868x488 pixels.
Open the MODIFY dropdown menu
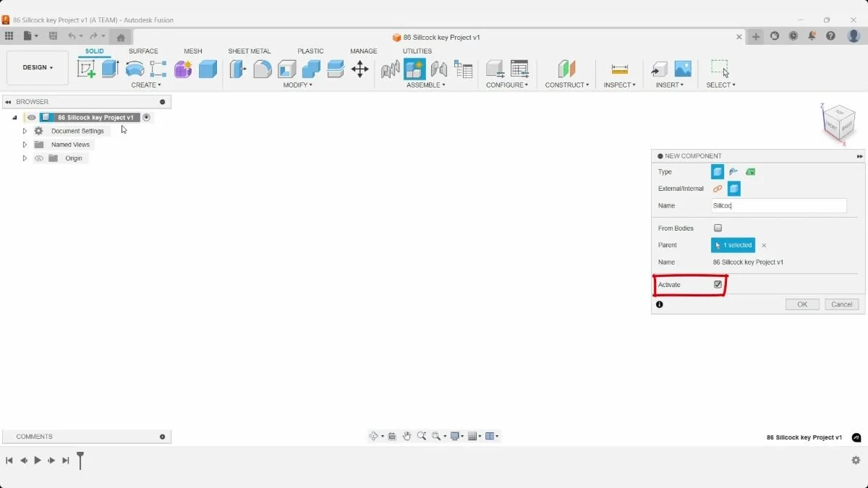298,85
